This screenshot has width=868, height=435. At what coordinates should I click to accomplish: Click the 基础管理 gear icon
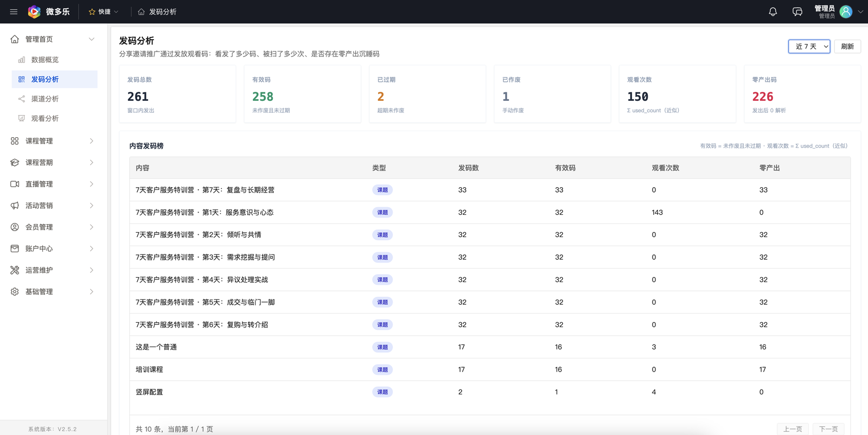(15, 291)
